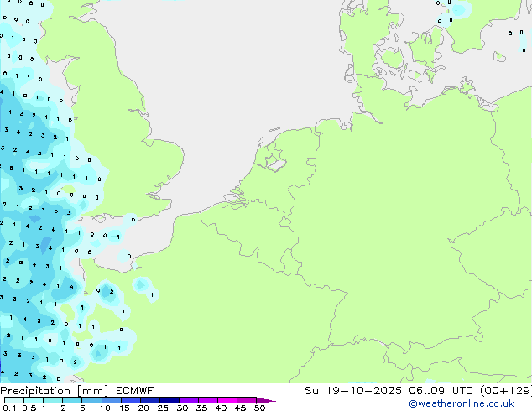Click the legend value '0.1'
Image resolution: width=532 pixels, height=411 pixels.
pyautogui.click(x=9, y=408)
